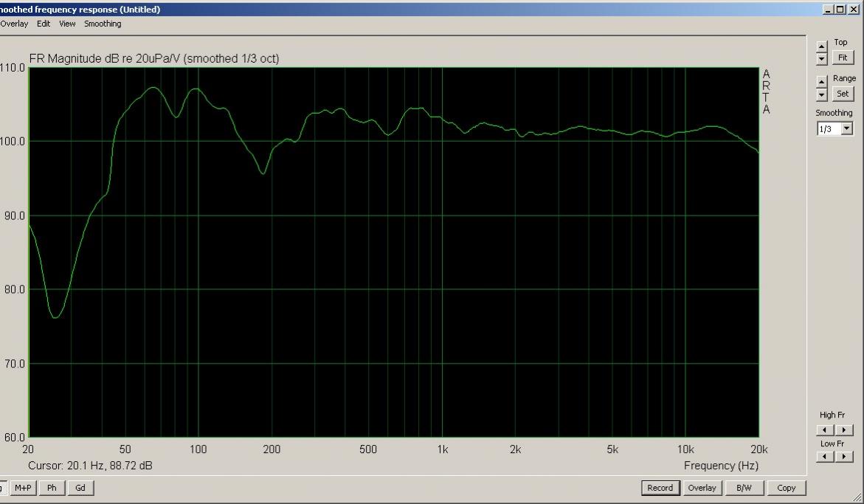Shift Low Fr left arrow
The width and height of the screenshot is (864, 504).
pos(825,456)
